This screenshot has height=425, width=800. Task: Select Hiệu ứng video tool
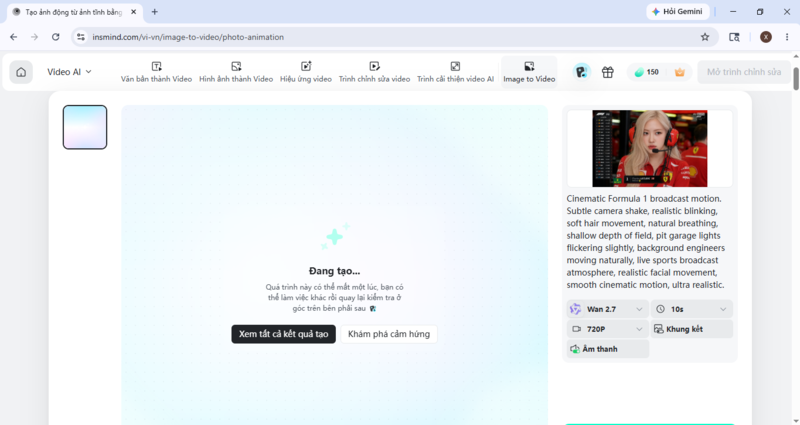pyautogui.click(x=306, y=72)
